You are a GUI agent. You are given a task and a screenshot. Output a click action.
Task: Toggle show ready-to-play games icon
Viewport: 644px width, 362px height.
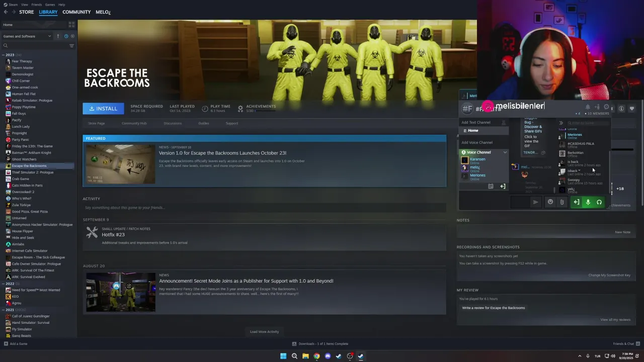click(x=72, y=36)
